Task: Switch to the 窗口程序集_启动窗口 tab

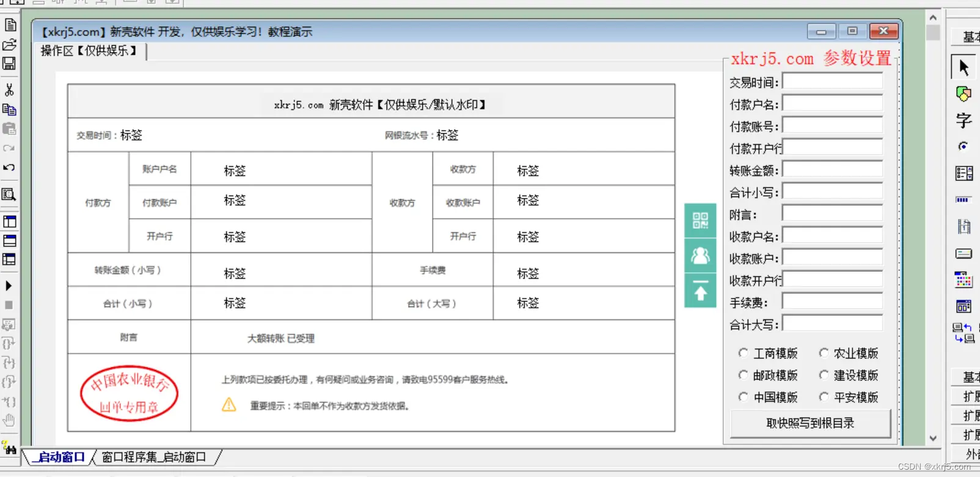Action: coord(154,457)
